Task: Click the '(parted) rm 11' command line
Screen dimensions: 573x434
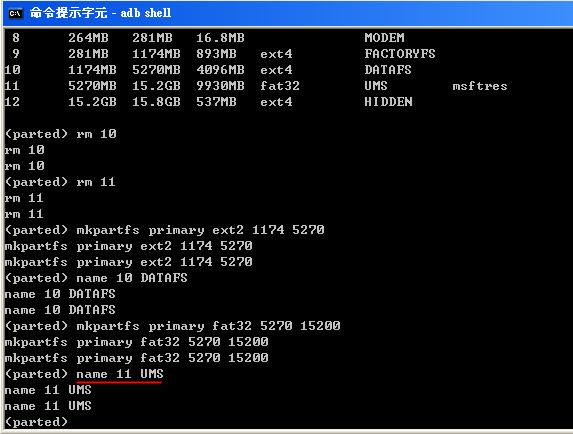Action: click(x=60, y=182)
